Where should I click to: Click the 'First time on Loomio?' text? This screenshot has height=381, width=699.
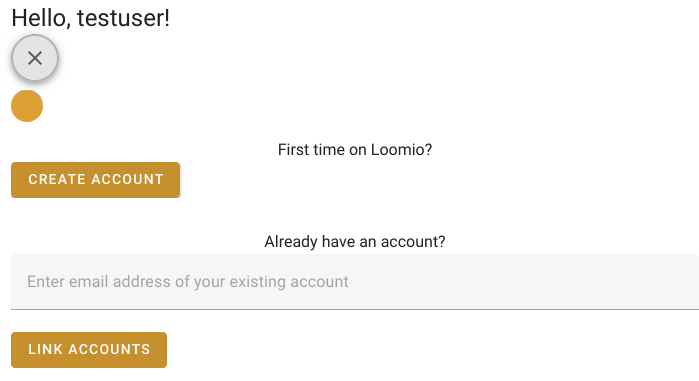[355, 150]
